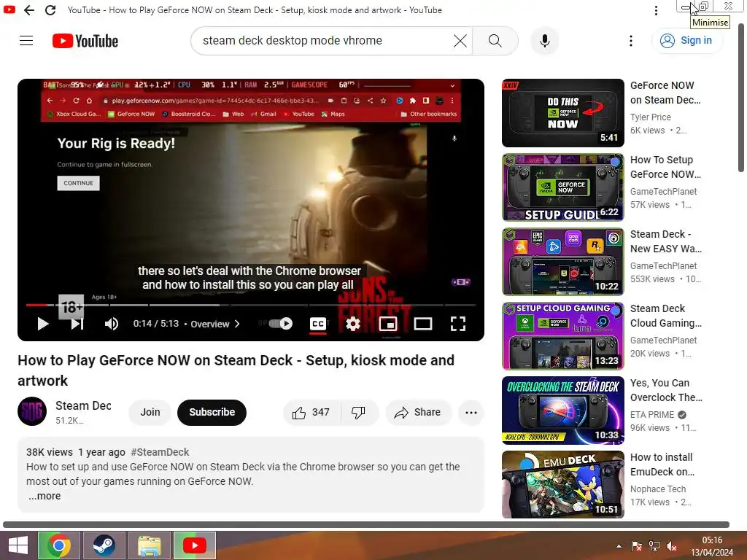Open Steam from the taskbar
The width and height of the screenshot is (747, 560).
tap(104, 545)
